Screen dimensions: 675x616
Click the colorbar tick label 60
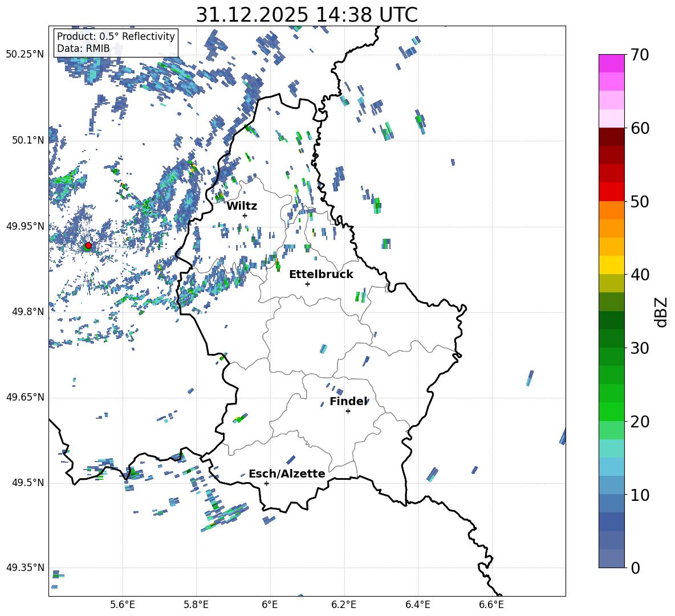[640, 128]
